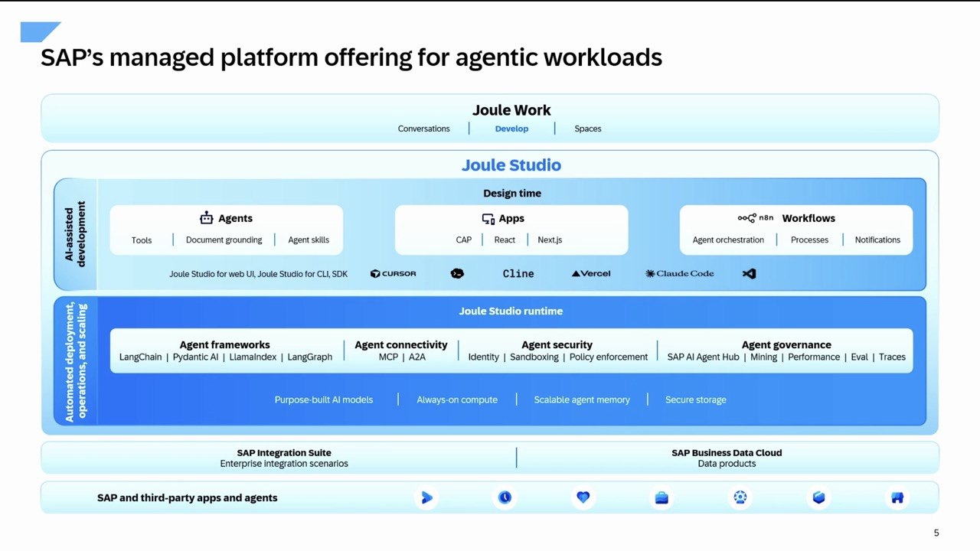Image resolution: width=980 pixels, height=551 pixels.
Task: Click Traces under Agent governance
Action: click(892, 357)
